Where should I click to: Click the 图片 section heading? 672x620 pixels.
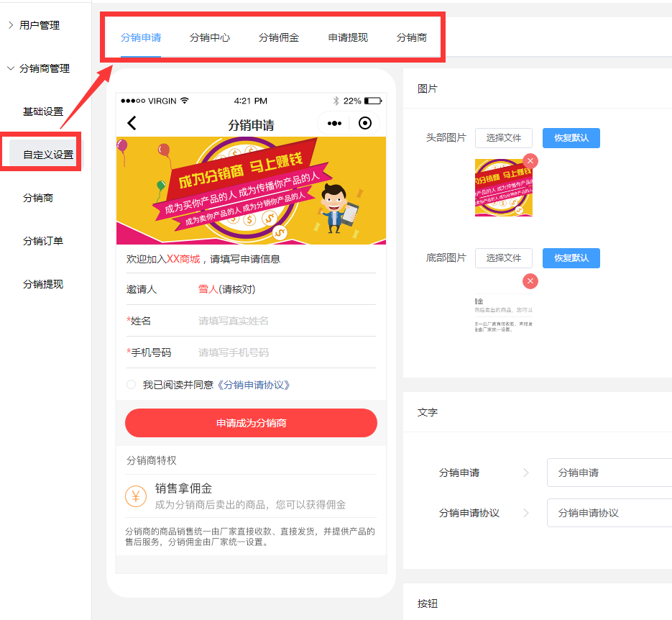pyautogui.click(x=428, y=88)
